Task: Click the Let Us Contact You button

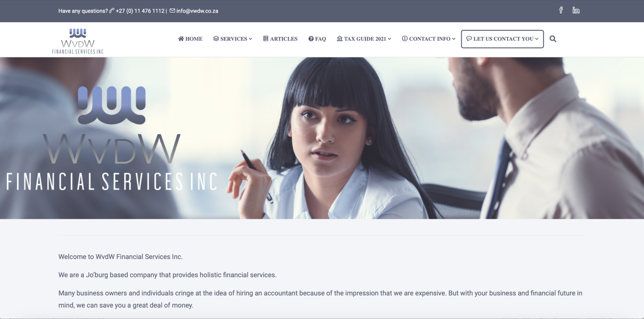Action: [x=502, y=39]
